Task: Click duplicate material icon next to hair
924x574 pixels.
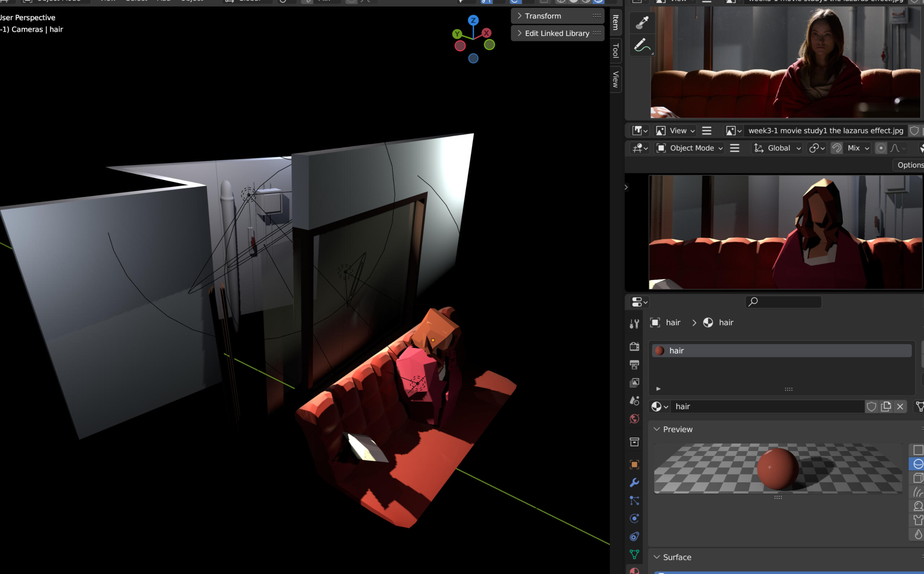Action: click(886, 407)
